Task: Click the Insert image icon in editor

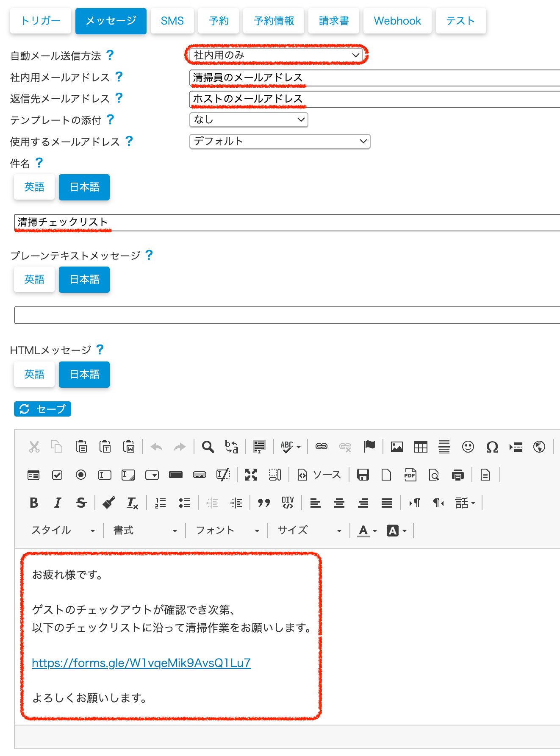Action: 396,447
